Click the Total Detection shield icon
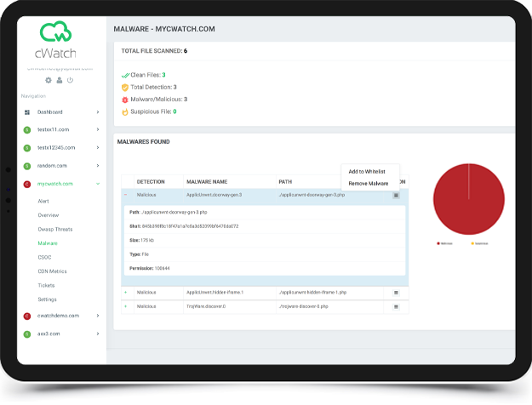The width and height of the screenshot is (532, 405). tap(125, 88)
